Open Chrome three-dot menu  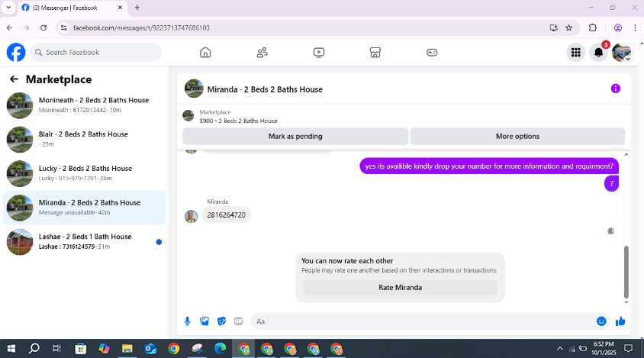coord(635,28)
